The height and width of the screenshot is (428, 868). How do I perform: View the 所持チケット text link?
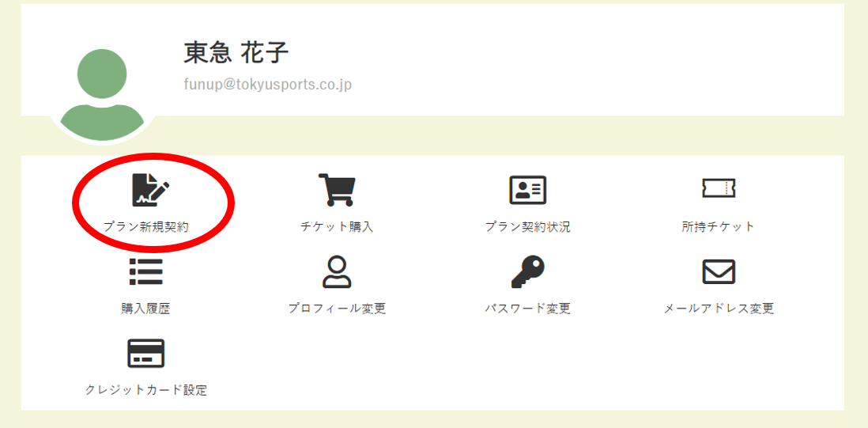point(719,226)
